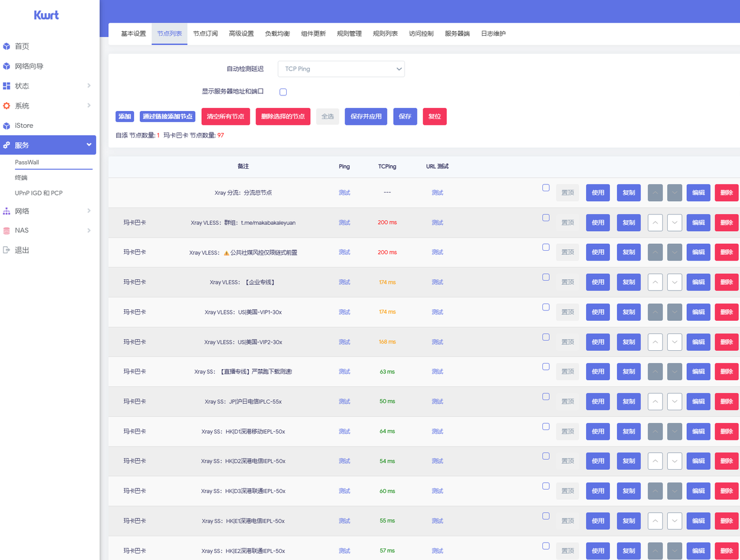Click the 系统 gear icon in sidebar
Screen dimensions: 740x560
[7, 106]
